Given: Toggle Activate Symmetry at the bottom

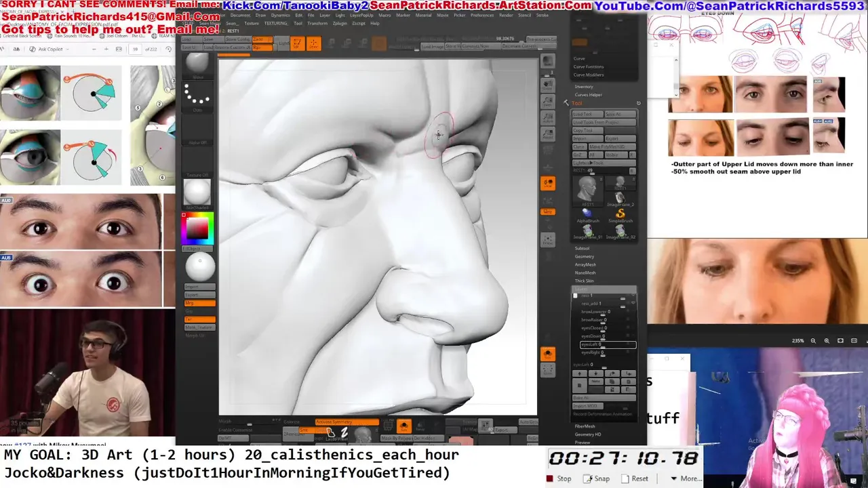Looking at the screenshot, I should [347, 422].
